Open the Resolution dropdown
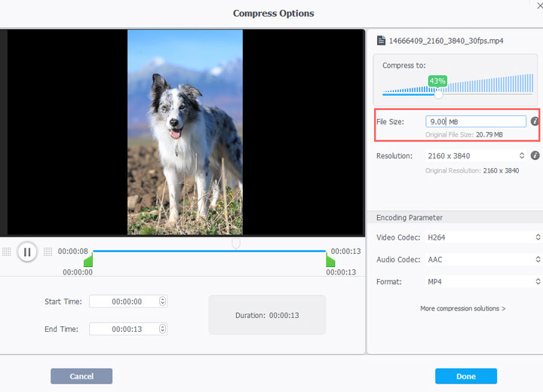 click(x=475, y=156)
